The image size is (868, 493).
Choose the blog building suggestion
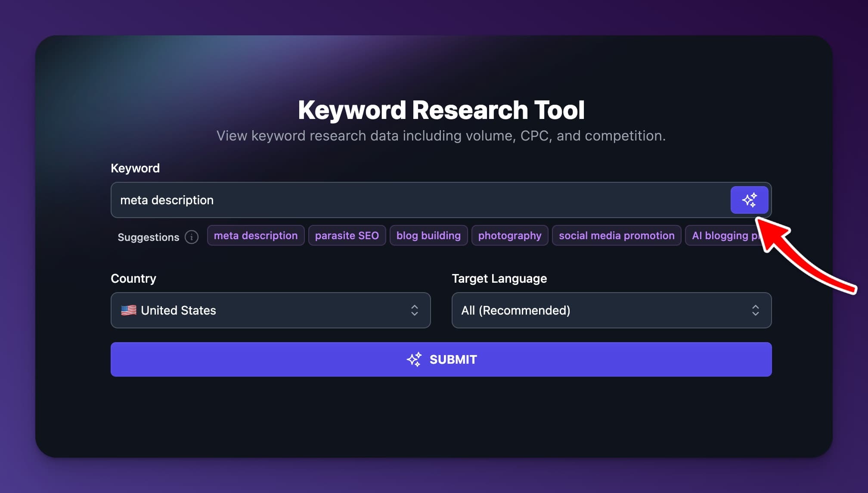coord(428,236)
